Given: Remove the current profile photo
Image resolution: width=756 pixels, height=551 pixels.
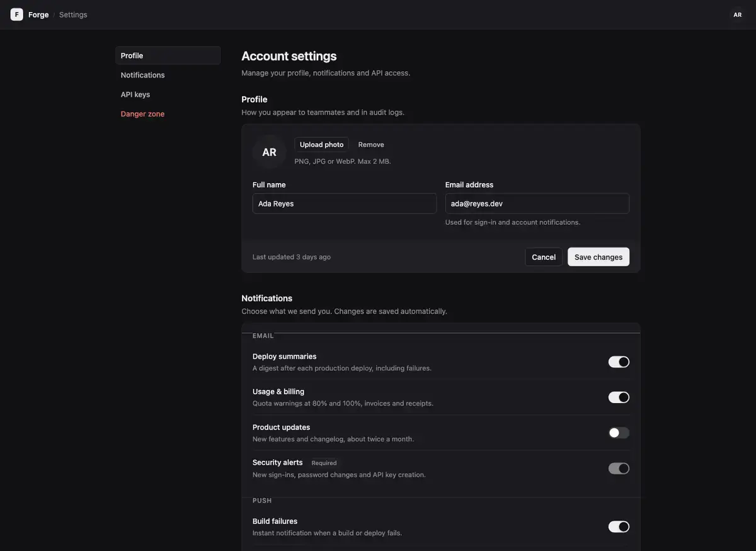Looking at the screenshot, I should coord(371,144).
